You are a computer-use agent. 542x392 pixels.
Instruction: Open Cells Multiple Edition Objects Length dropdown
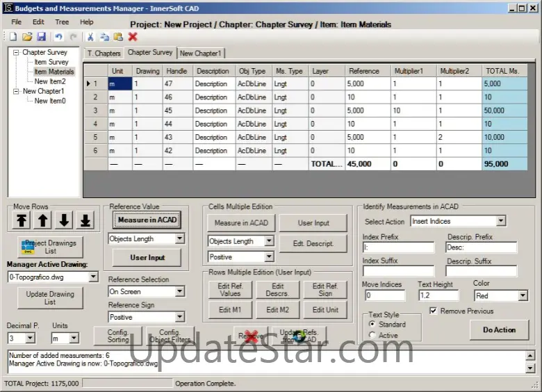point(269,241)
